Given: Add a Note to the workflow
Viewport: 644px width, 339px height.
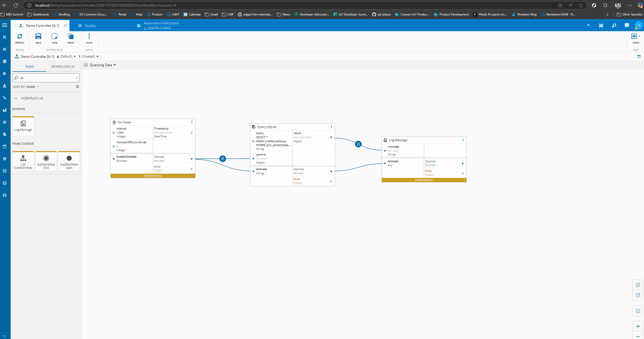Looking at the screenshot, I should pyautogui.click(x=54, y=39).
